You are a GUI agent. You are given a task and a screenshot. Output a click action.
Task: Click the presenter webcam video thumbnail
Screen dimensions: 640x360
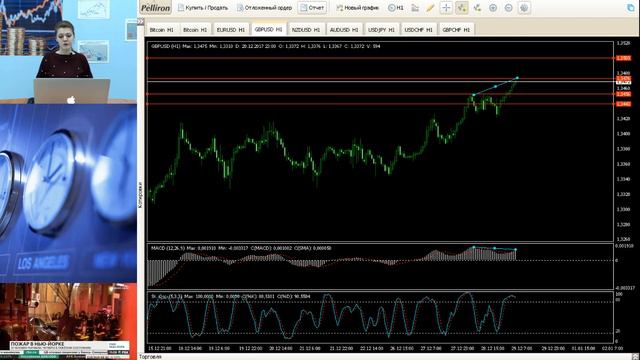click(68, 51)
